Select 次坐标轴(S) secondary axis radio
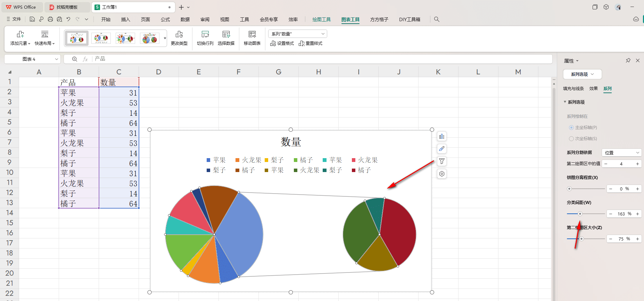The image size is (644, 301). click(x=571, y=139)
